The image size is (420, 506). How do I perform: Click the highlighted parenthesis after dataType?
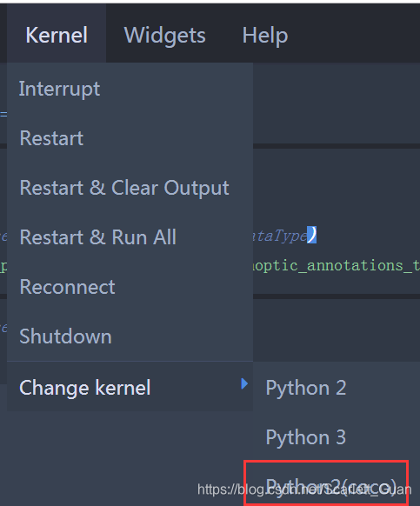(x=311, y=235)
